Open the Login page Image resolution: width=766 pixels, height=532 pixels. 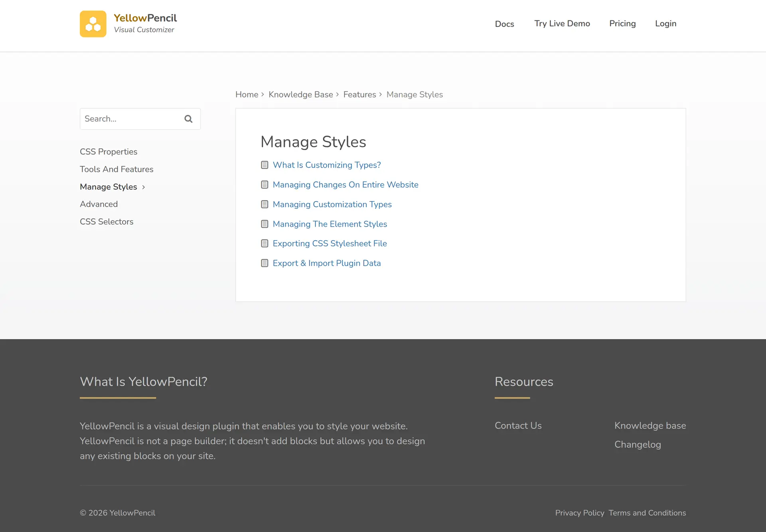[665, 24]
